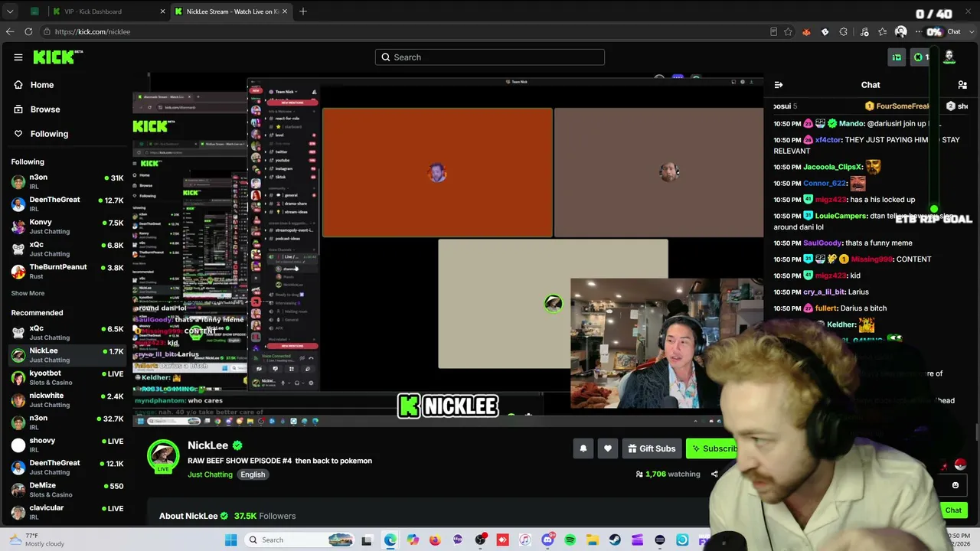980x551 pixels.
Task: Open Task View on the taskbar
Action: [367, 540]
